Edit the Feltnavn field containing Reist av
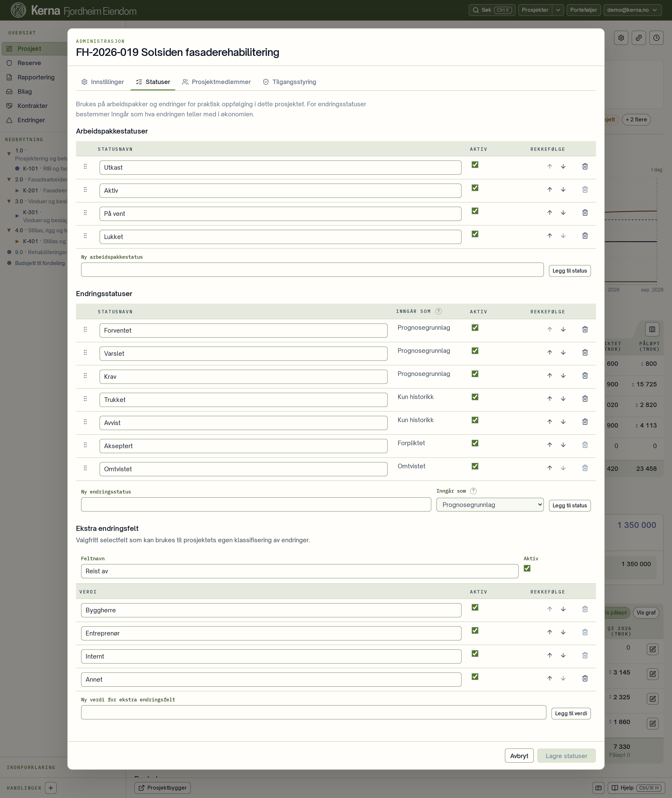This screenshot has width=672, height=798. pyautogui.click(x=299, y=571)
